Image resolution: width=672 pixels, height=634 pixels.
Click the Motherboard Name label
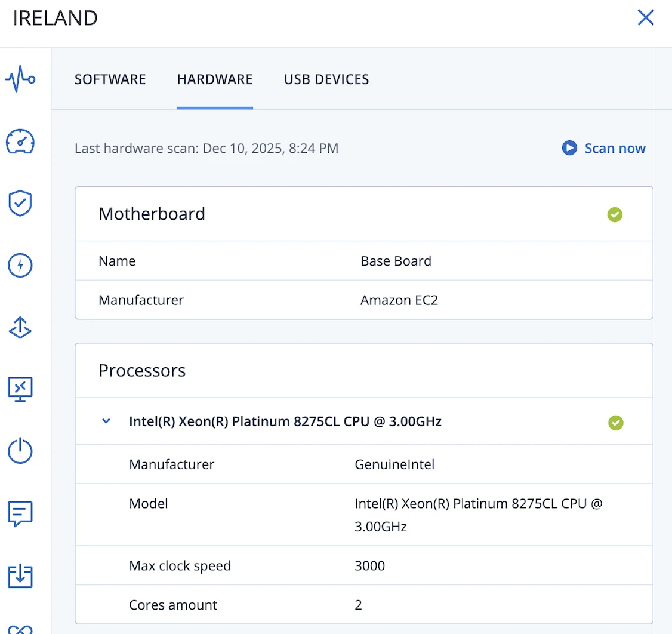117,261
